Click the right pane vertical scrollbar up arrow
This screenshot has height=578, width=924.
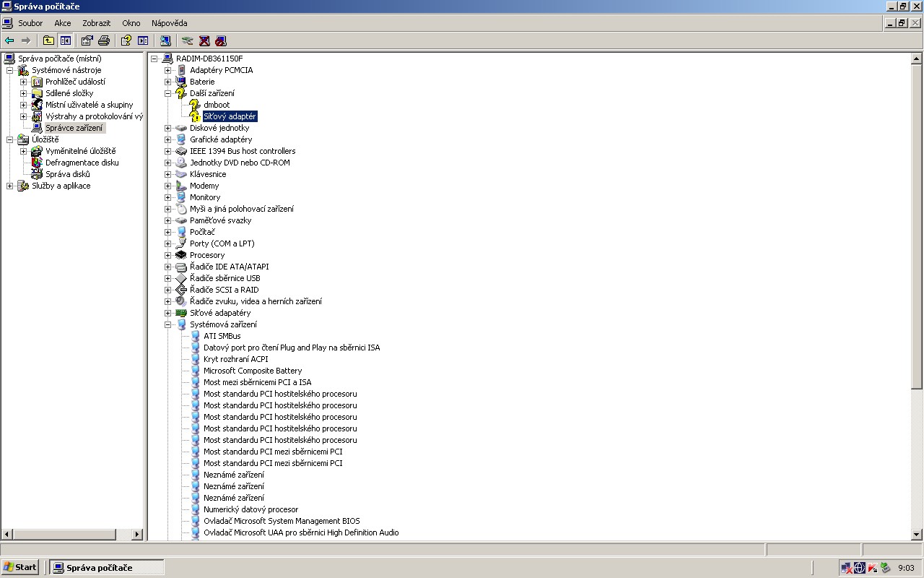point(917,59)
